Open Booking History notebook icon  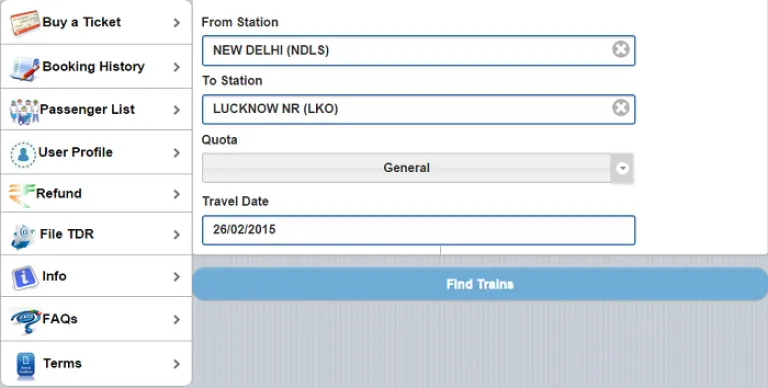[24, 68]
